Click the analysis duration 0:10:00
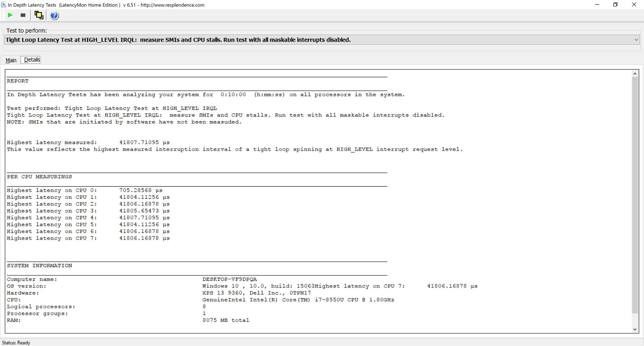 click(x=233, y=95)
